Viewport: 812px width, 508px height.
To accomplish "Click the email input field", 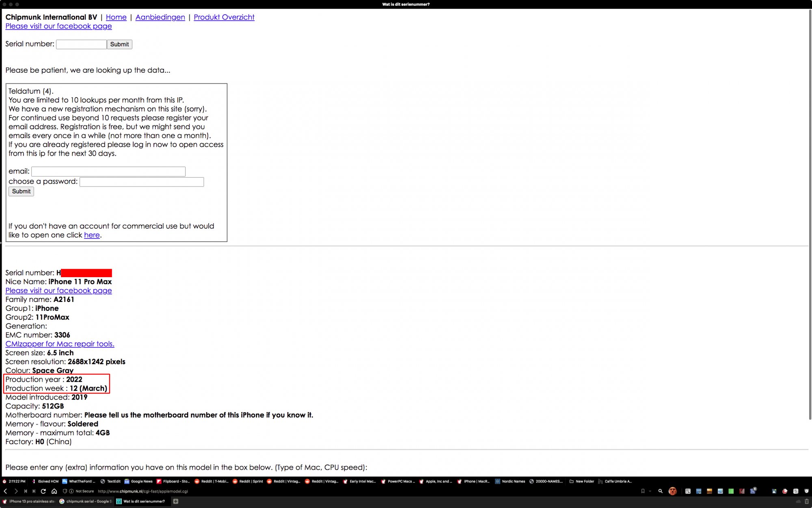I will point(108,172).
